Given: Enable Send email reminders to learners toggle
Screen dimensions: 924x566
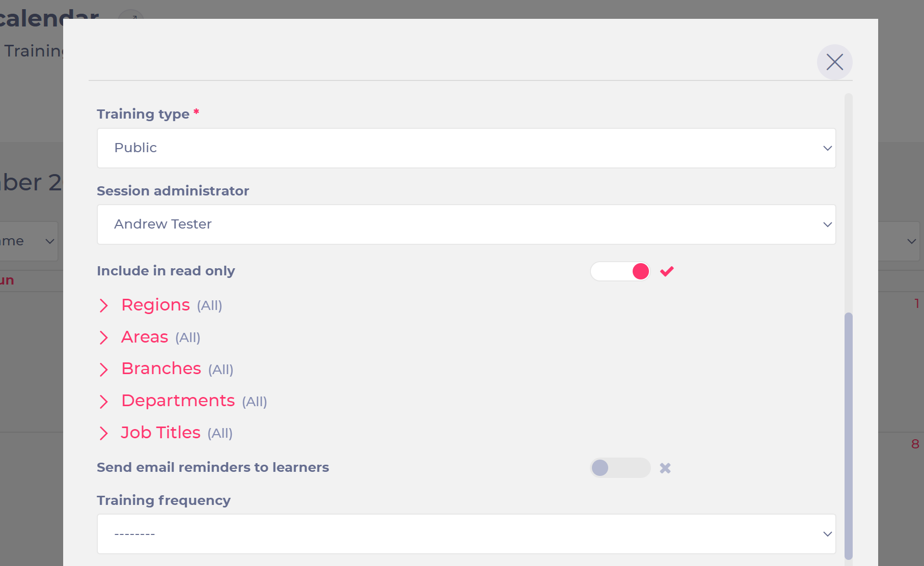Looking at the screenshot, I should coord(620,468).
